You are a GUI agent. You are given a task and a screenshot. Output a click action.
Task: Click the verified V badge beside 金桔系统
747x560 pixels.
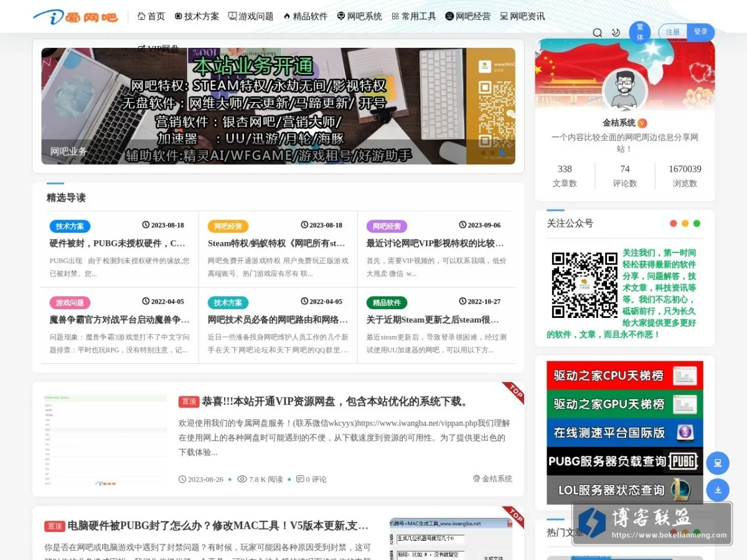click(642, 123)
